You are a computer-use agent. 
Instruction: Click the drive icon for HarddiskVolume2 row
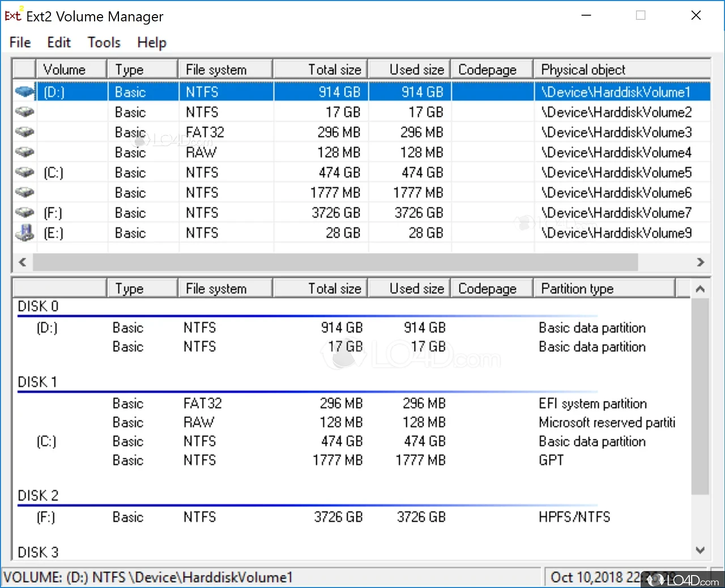[x=24, y=112]
